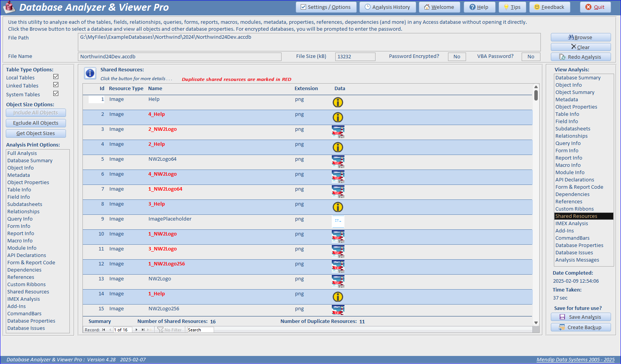Click Redo Analysis button
The image size is (621, 364).
(x=581, y=57)
